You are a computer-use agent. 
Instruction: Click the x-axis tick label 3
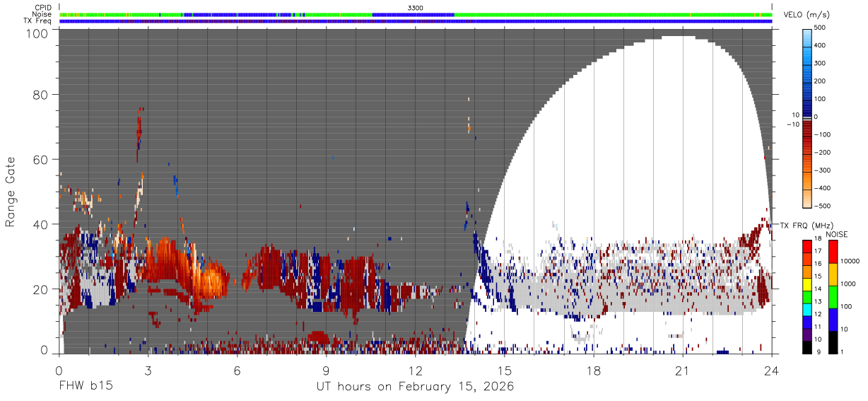148,370
